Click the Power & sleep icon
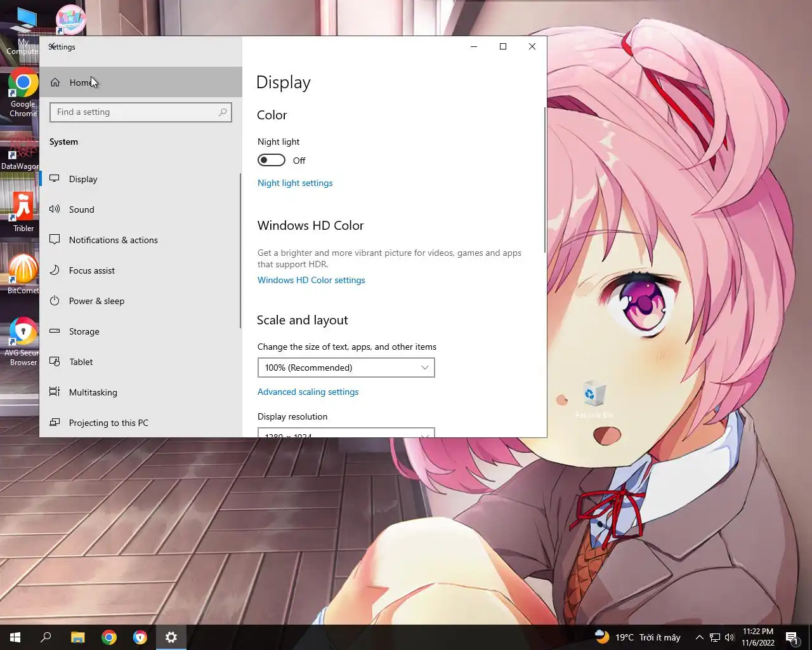This screenshot has width=812, height=650. (55, 301)
